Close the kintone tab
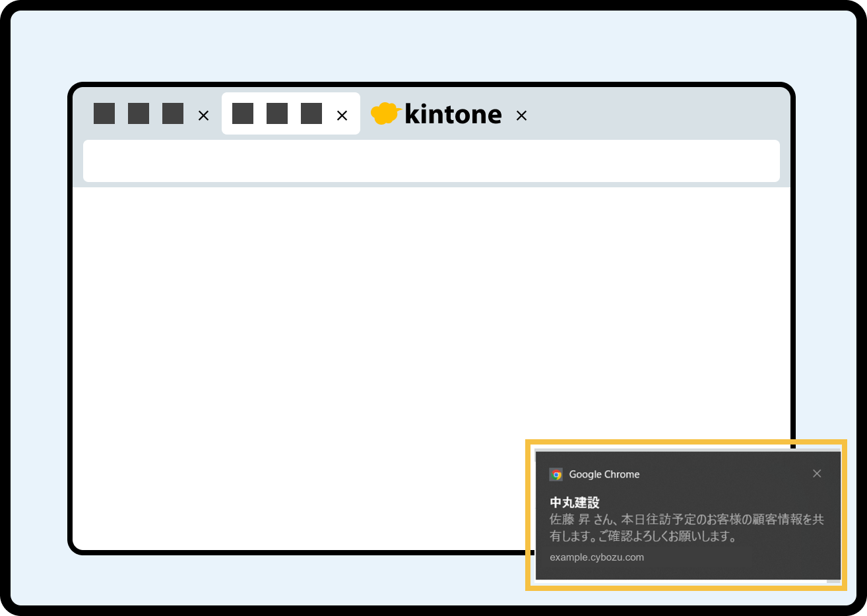 tap(521, 115)
